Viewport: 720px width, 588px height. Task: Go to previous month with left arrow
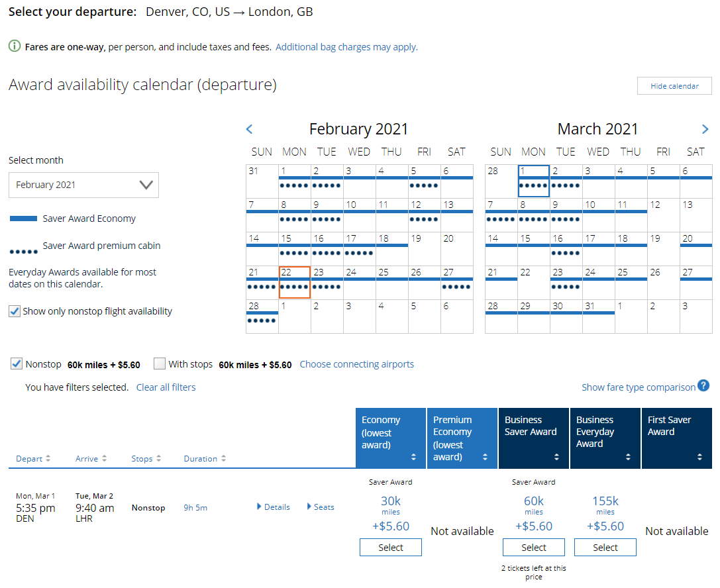click(x=249, y=129)
